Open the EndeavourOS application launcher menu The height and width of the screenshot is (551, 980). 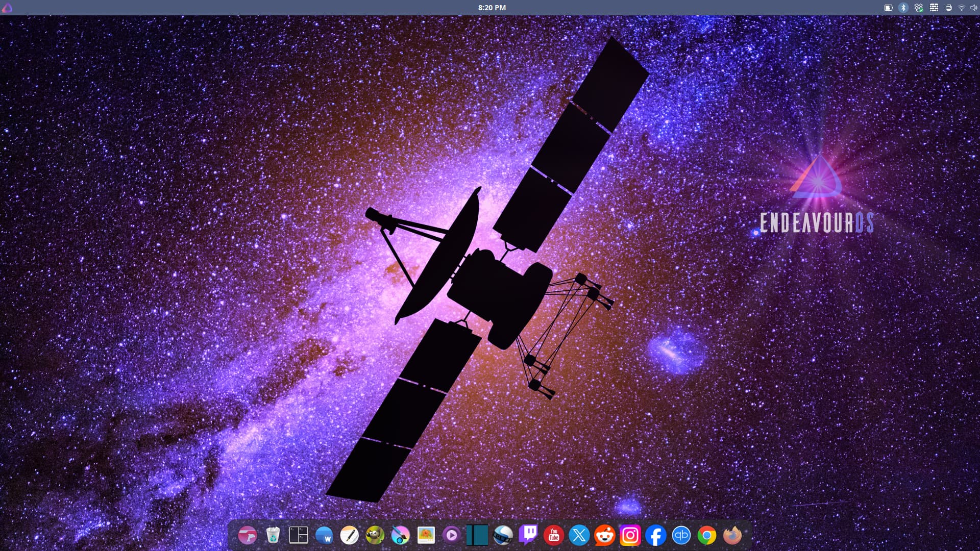pos(7,8)
